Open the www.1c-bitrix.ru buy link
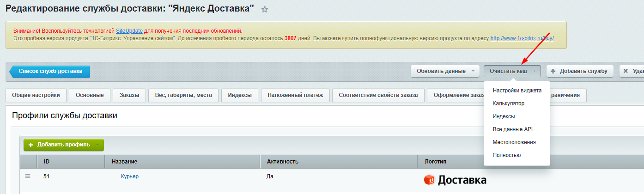The width and height of the screenshot is (644, 194). coord(522,38)
